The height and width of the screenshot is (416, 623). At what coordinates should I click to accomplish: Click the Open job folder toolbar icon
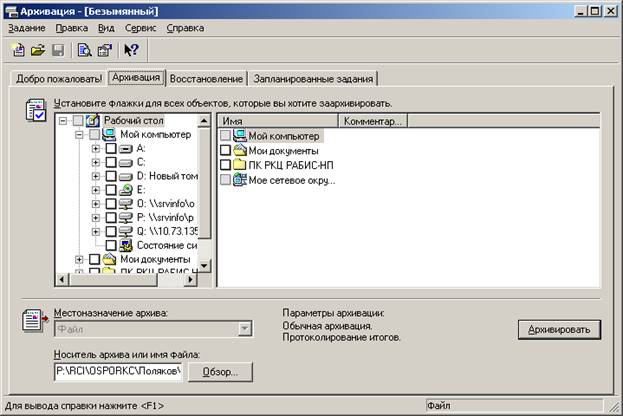tap(38, 50)
